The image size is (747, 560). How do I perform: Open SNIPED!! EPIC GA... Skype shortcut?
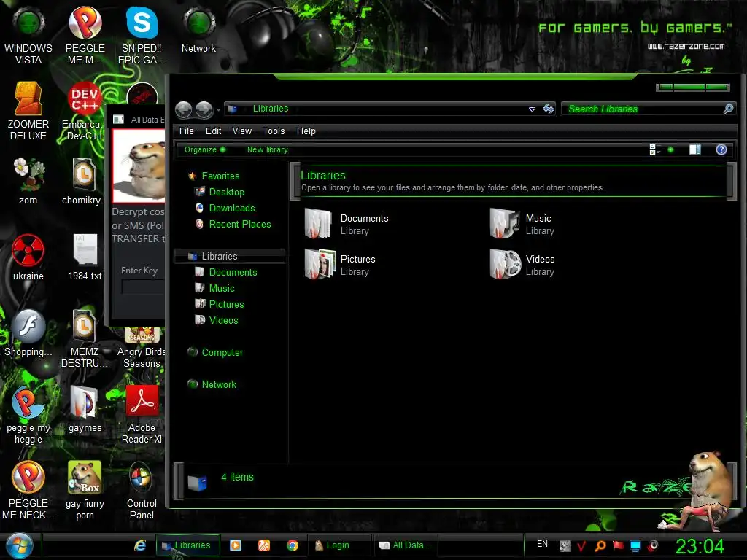click(142, 34)
